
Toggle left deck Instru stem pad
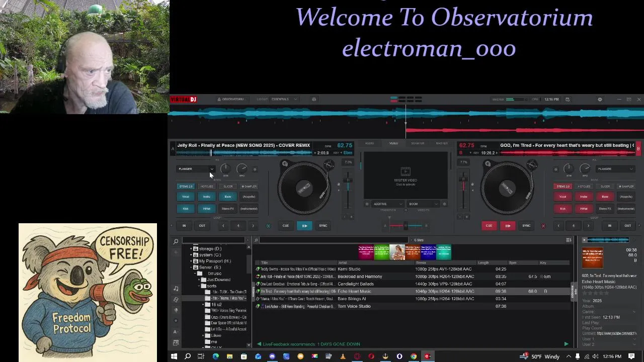pyautogui.click(x=207, y=197)
